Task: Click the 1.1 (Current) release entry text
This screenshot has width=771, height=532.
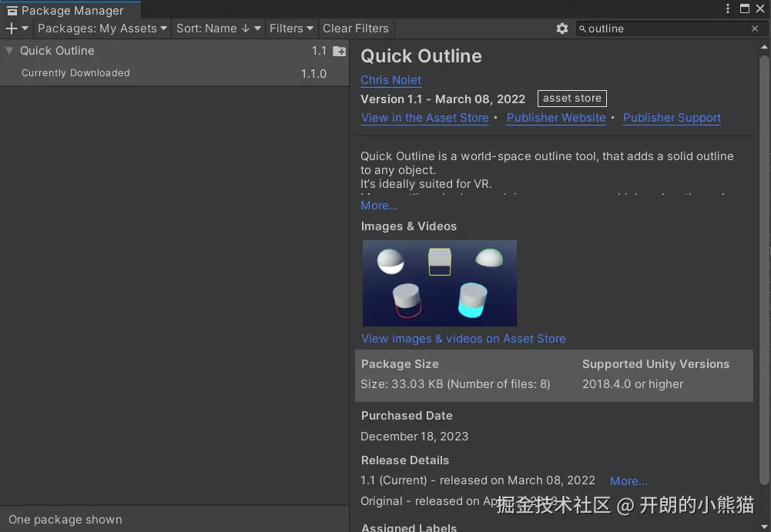Action: pyautogui.click(x=478, y=480)
